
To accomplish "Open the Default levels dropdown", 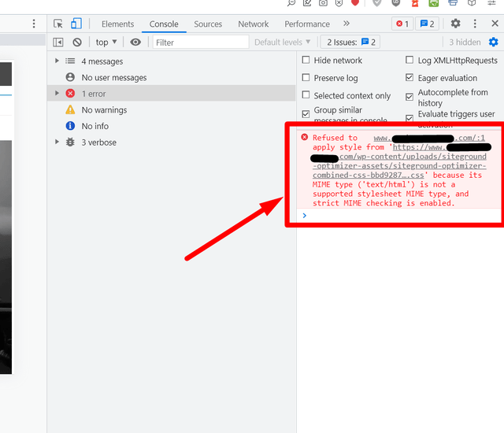I will pos(282,42).
